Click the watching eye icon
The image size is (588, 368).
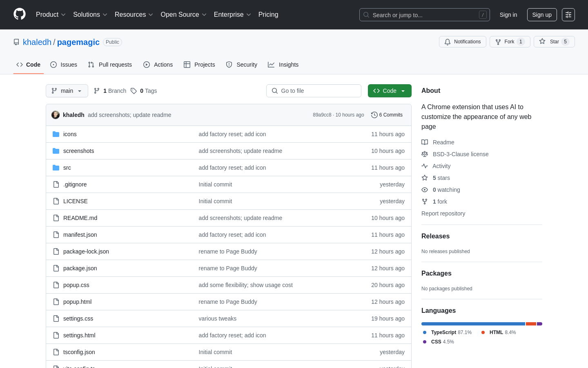click(x=425, y=190)
